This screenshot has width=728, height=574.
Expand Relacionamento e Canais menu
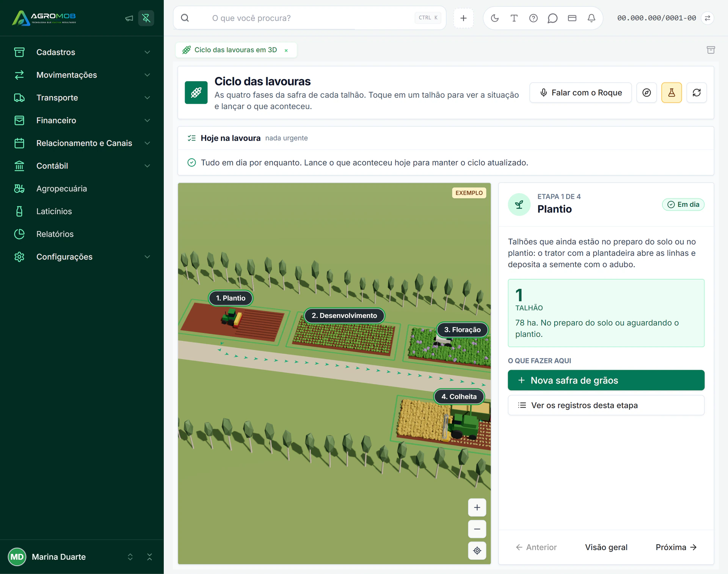coord(82,143)
